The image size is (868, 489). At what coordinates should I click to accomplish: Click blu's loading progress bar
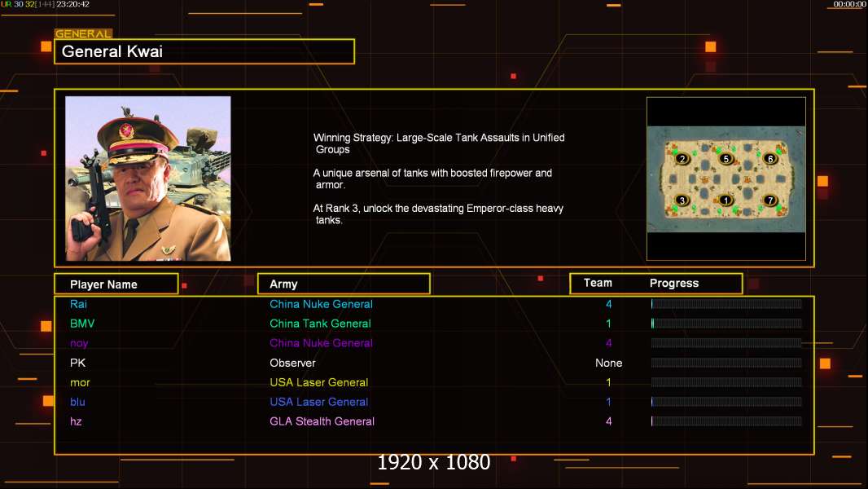tap(726, 402)
